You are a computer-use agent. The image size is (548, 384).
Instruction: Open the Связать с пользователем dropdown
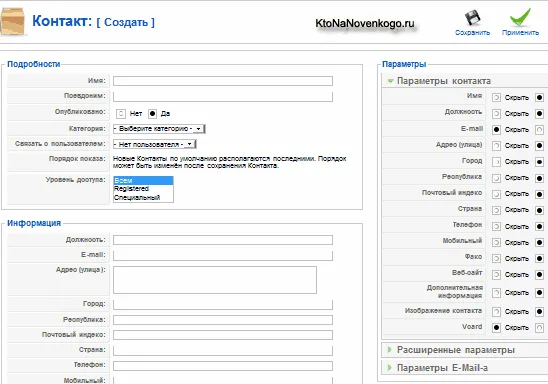click(x=154, y=144)
